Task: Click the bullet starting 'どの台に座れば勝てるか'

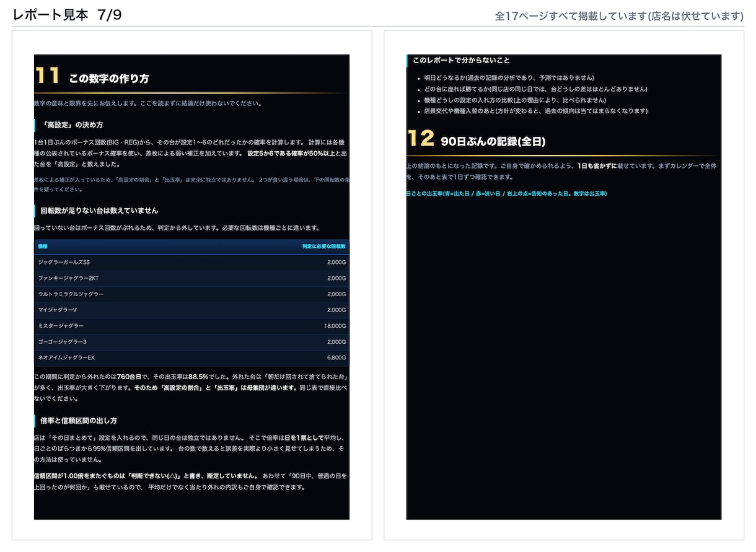Action: coord(535,89)
